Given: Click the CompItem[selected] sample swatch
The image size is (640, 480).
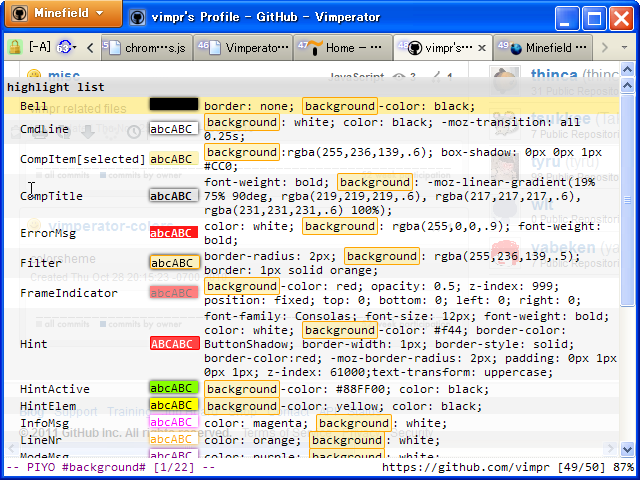Looking at the screenshot, I should (x=174, y=159).
